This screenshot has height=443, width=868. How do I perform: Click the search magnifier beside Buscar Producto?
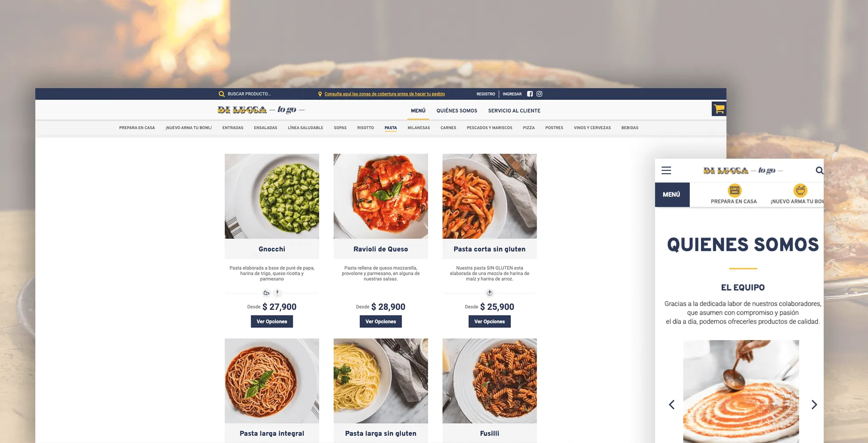(222, 94)
